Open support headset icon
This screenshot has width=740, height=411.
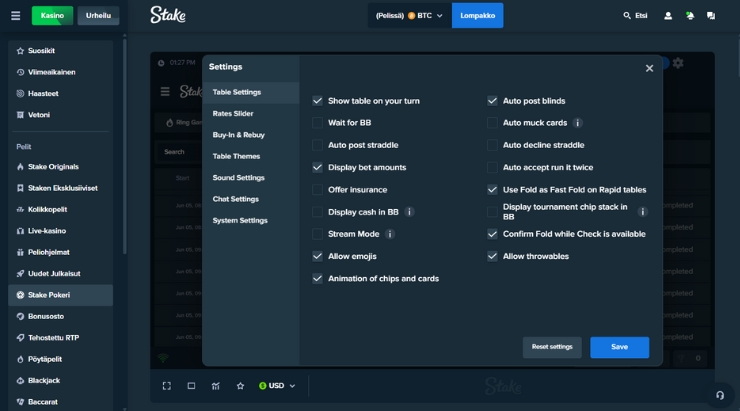[x=720, y=395]
